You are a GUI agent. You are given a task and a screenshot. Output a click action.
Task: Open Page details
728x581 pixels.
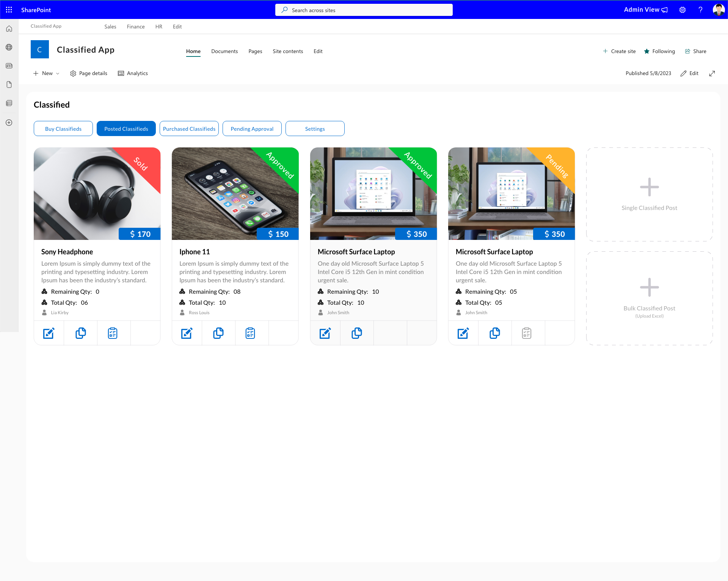(89, 74)
